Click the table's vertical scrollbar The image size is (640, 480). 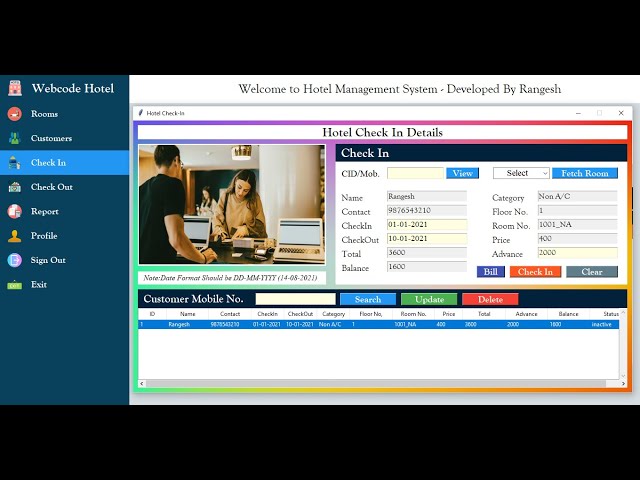623,344
